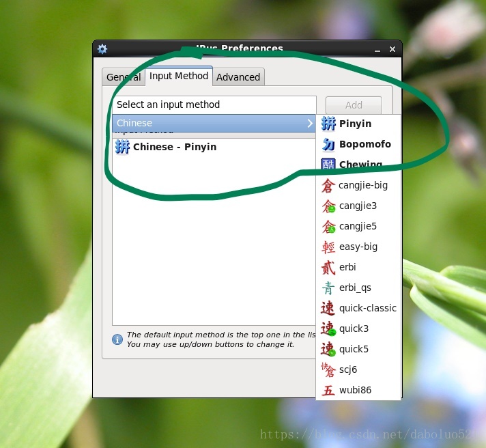
Task: Open the Advanced tab
Action: click(x=238, y=77)
